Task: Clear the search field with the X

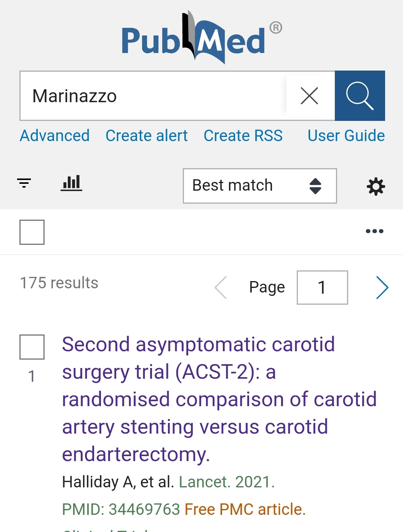Action: coord(309,96)
